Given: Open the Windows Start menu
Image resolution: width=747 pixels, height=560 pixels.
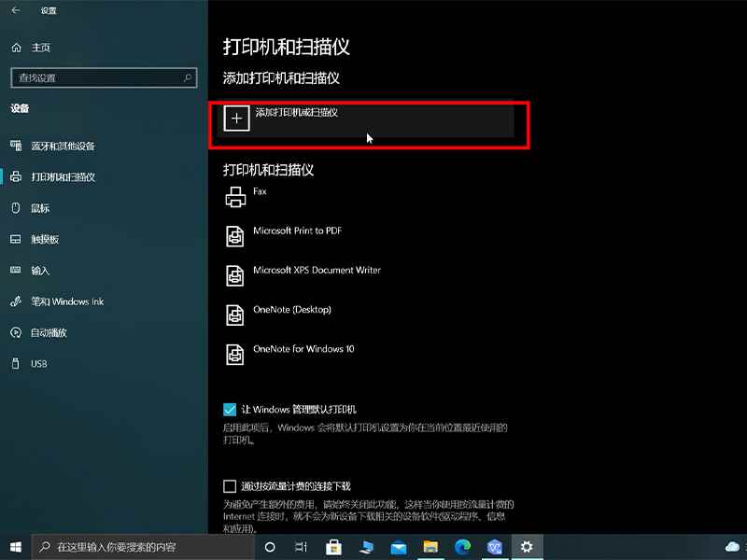Looking at the screenshot, I should coord(16,547).
